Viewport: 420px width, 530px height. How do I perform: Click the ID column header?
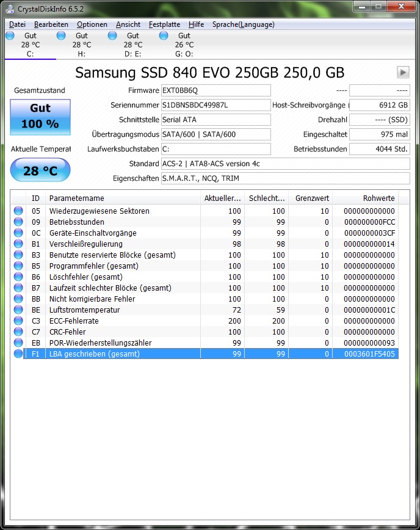pyautogui.click(x=35, y=198)
